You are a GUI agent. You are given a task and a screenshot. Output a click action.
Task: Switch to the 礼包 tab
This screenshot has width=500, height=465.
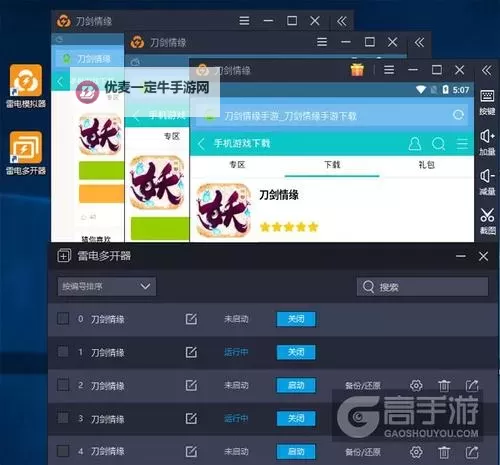pyautogui.click(x=427, y=165)
